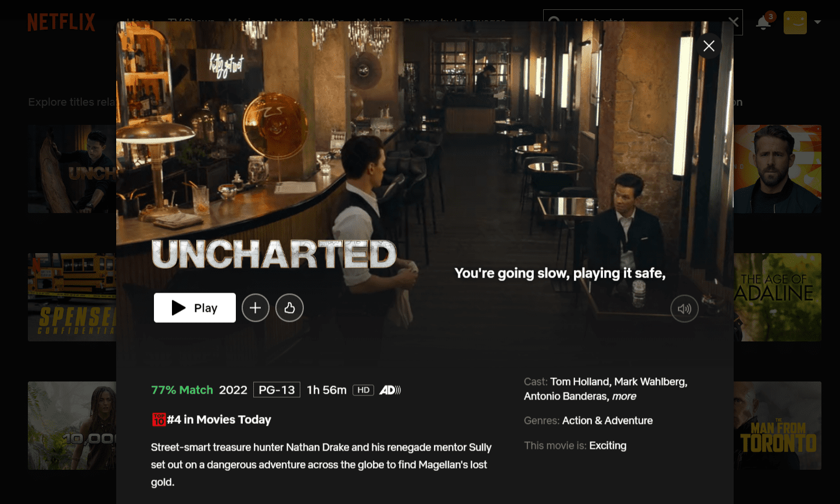
Task: Open The Age of Adaline thumbnail
Action: (777, 297)
